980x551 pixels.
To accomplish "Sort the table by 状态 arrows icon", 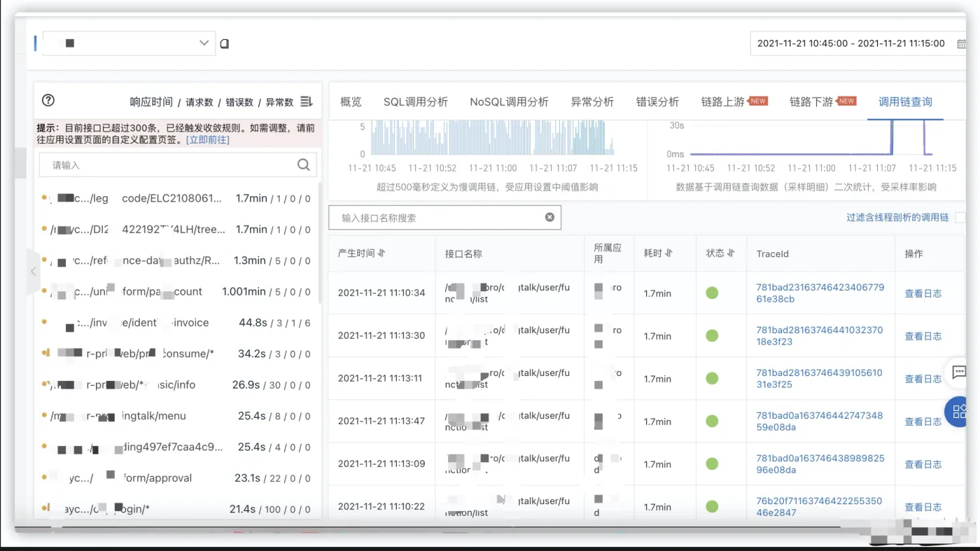I will click(731, 253).
